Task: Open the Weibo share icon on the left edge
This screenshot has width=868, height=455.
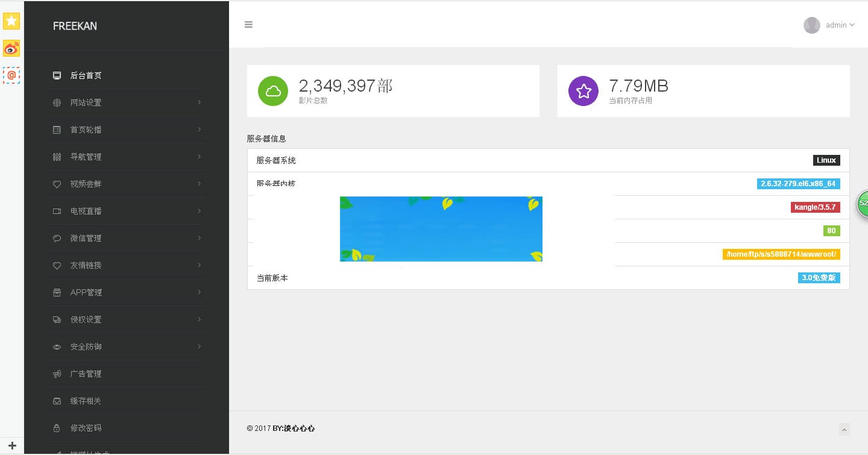Action: (11, 48)
